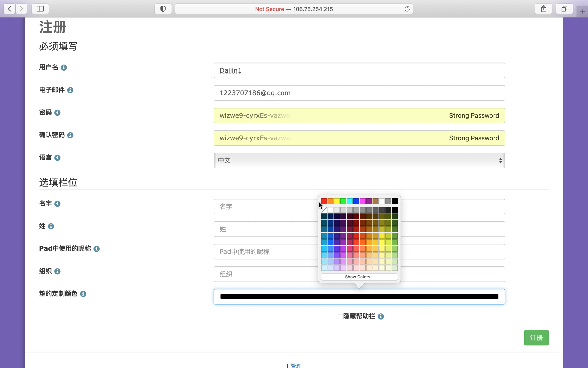Click the 电子邮件 field with the qq.com address
The height and width of the screenshot is (368, 588).
[359, 93]
